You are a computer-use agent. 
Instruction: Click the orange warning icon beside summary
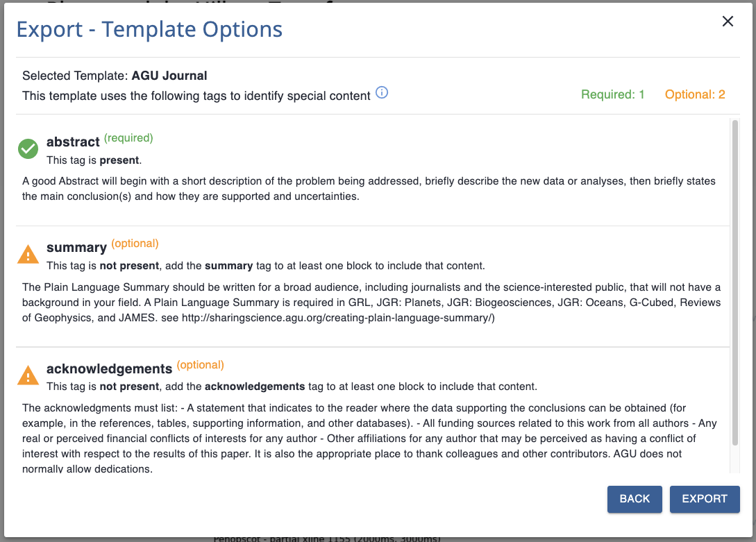(28, 255)
